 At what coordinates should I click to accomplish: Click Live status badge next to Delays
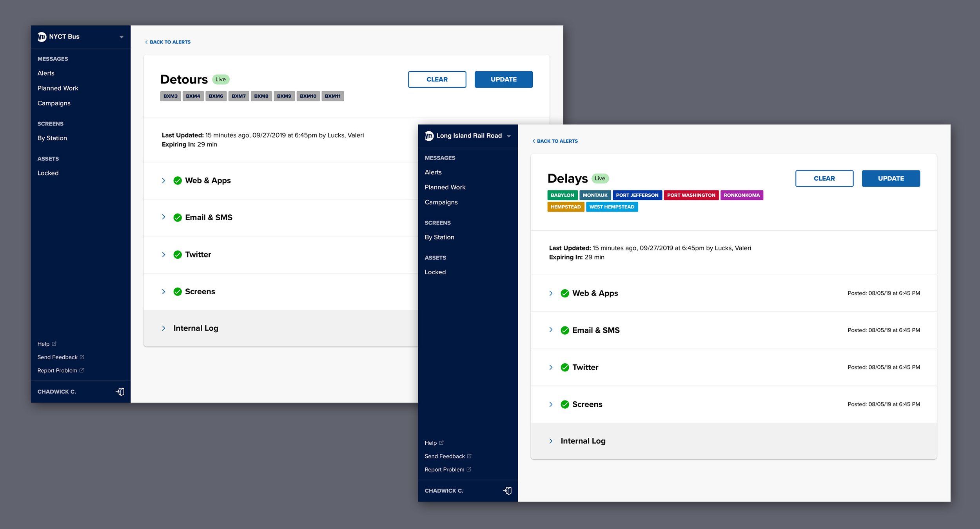[600, 179]
